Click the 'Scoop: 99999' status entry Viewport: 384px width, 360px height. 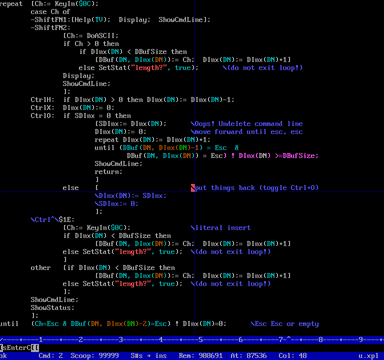pyautogui.click(x=95, y=356)
